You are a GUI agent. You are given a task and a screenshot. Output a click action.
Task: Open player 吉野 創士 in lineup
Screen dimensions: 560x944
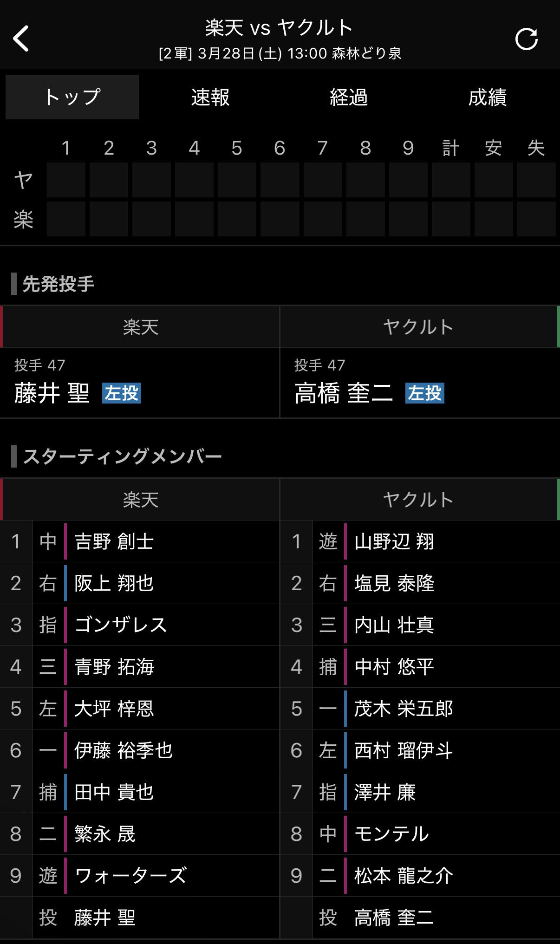[114, 541]
